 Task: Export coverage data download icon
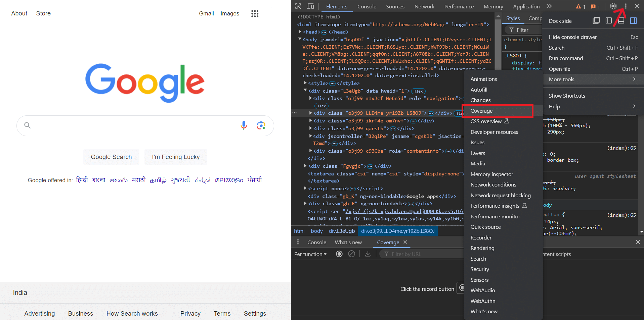point(368,254)
